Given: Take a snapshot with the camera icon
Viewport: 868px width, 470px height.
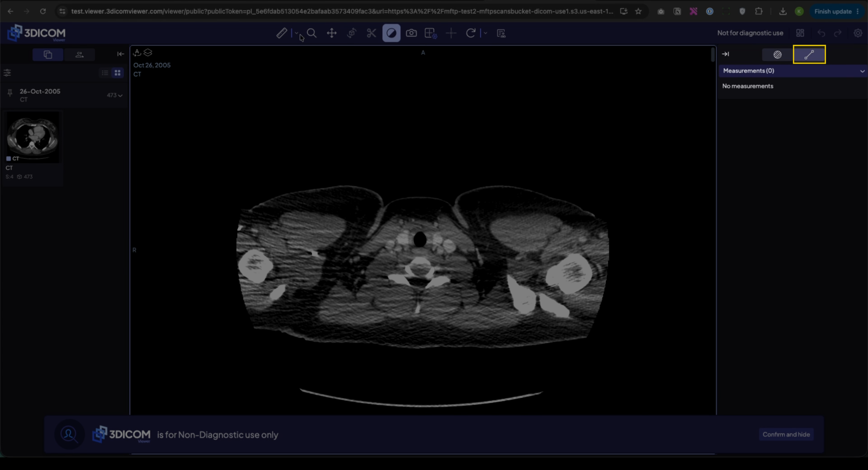Looking at the screenshot, I should (x=411, y=33).
